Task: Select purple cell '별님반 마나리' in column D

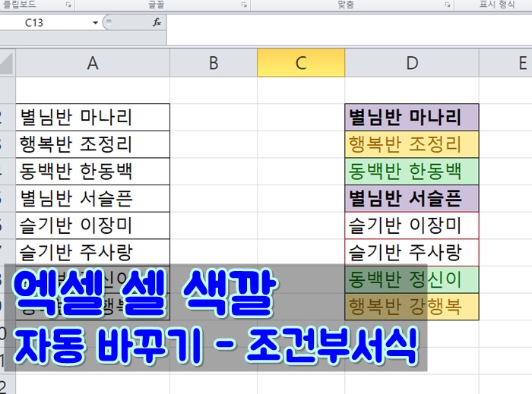Action: [412, 117]
